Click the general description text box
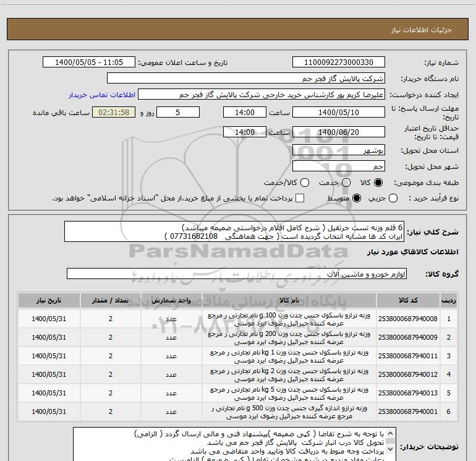The width and height of the screenshot is (476, 461). coord(234,232)
